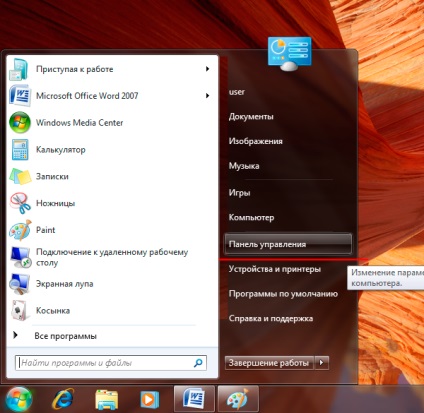Click the Getting Started (Приступая к работе) icon
The width and height of the screenshot is (424, 413).
coord(19,69)
